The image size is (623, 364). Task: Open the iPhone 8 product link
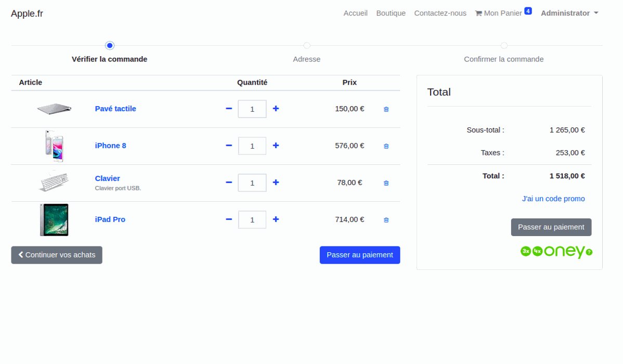(110, 146)
